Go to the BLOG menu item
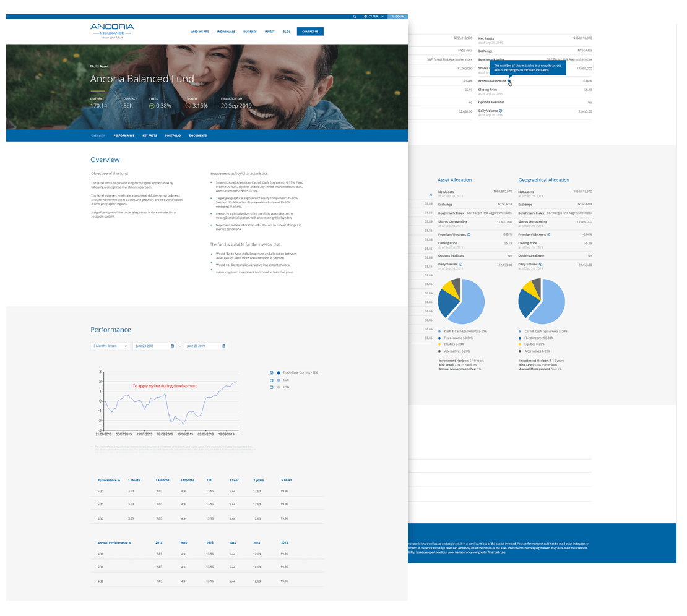687x616 pixels. click(287, 32)
